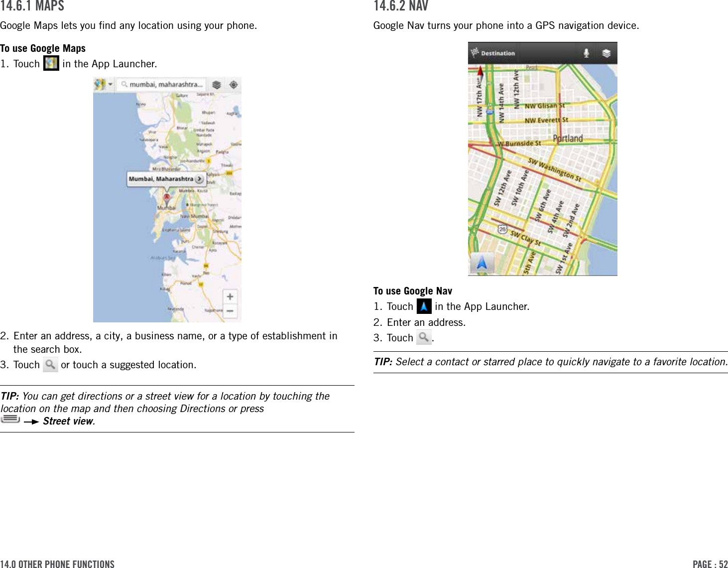Click the Portland label on Nav map
The image size is (728, 568).
click(568, 138)
